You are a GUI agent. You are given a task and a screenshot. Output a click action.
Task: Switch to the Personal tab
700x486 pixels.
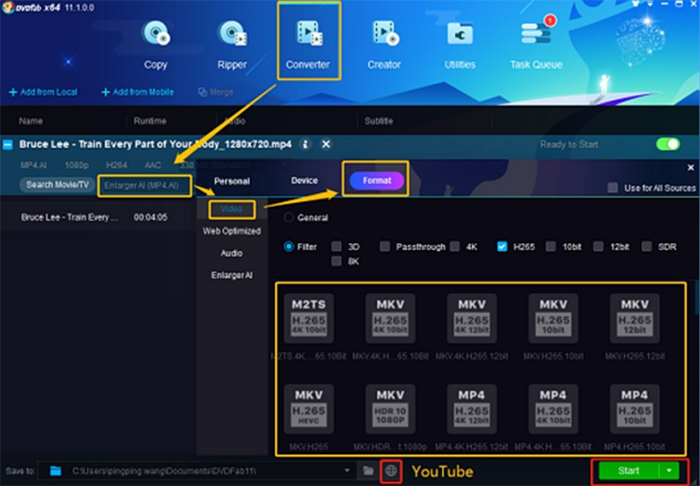click(232, 181)
